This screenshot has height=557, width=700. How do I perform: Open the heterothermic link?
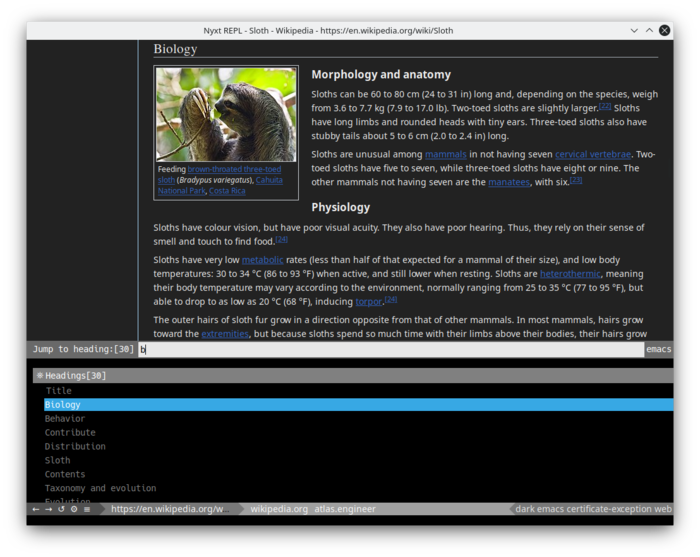click(x=570, y=274)
